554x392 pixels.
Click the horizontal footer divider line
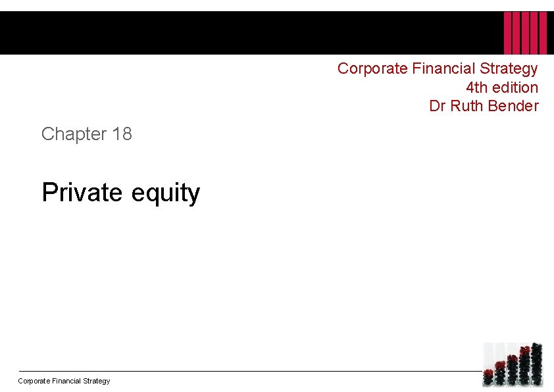point(250,371)
